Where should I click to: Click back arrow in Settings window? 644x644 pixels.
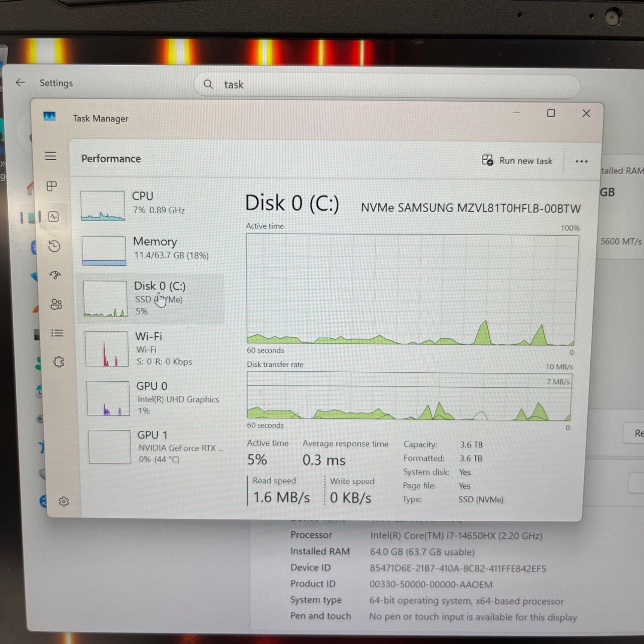[x=20, y=82]
